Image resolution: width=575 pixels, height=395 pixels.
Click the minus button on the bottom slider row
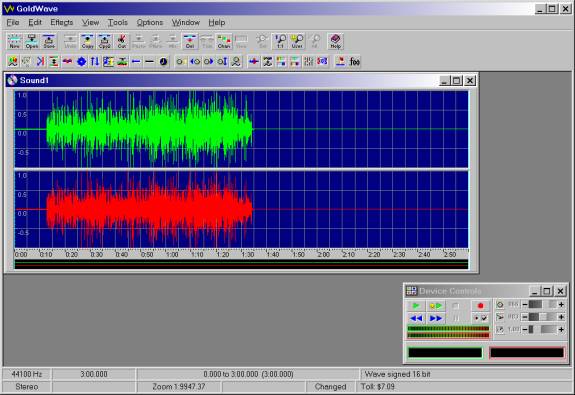click(x=525, y=329)
